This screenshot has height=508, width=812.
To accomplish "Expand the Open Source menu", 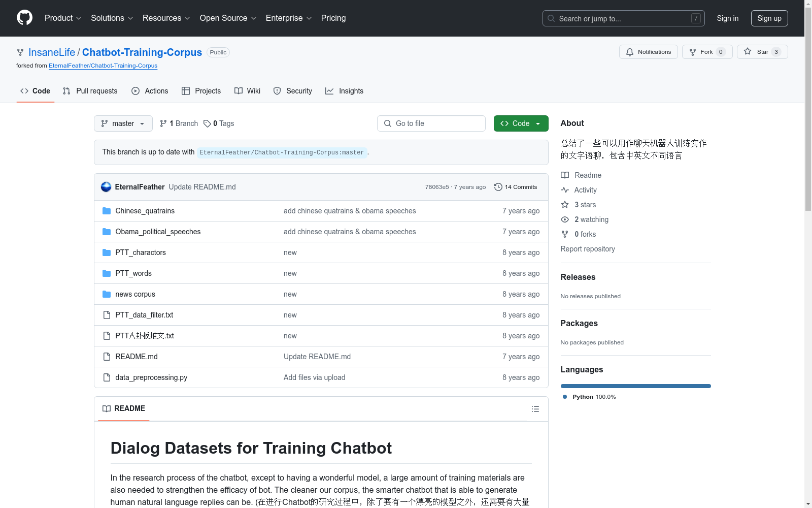I will 228,18.
